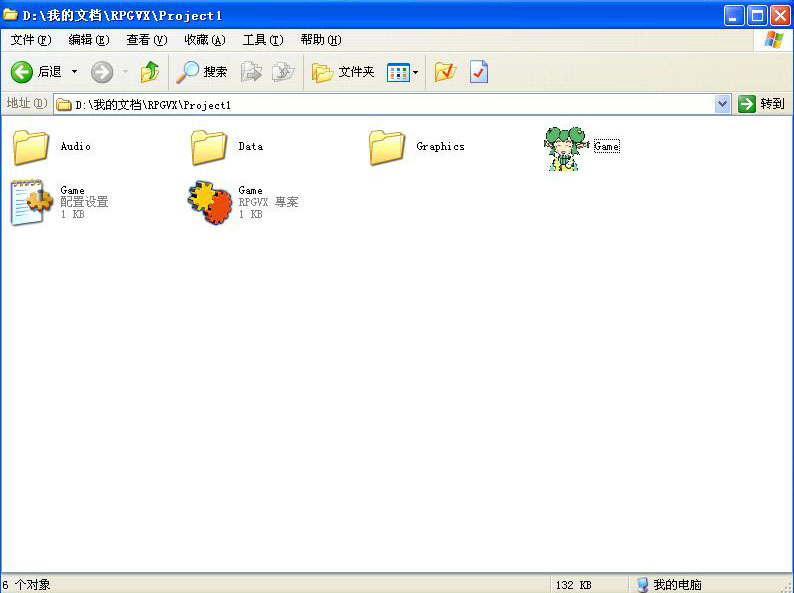Click the 6 个对象 status bar text
The width and height of the screenshot is (794, 593).
[26, 585]
